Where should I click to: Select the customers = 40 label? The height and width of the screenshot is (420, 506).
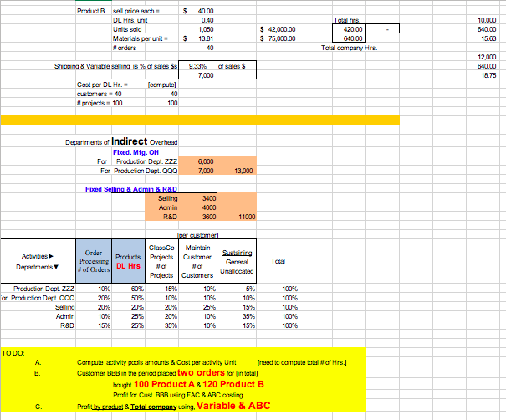(99, 94)
